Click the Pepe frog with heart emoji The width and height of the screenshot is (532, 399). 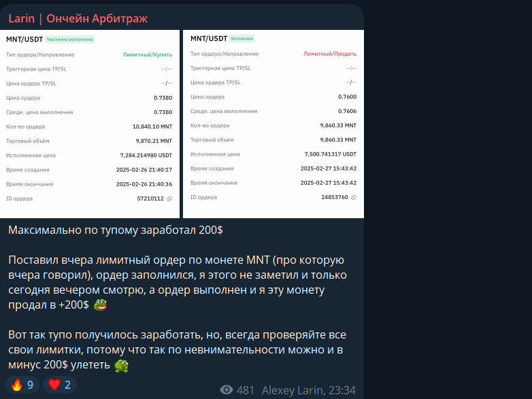pyautogui.click(x=121, y=366)
